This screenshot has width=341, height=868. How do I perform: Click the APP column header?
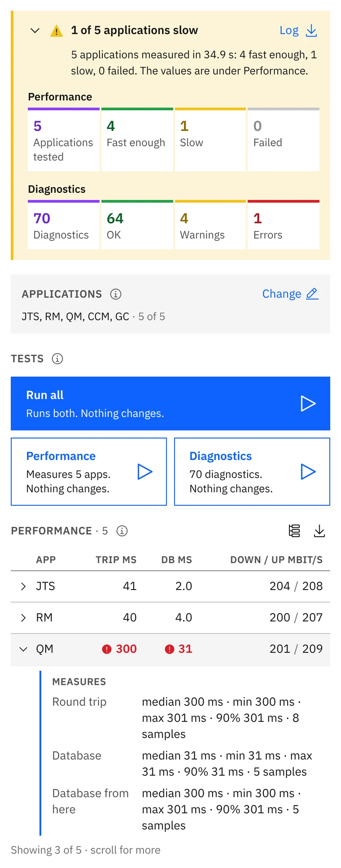click(x=46, y=560)
